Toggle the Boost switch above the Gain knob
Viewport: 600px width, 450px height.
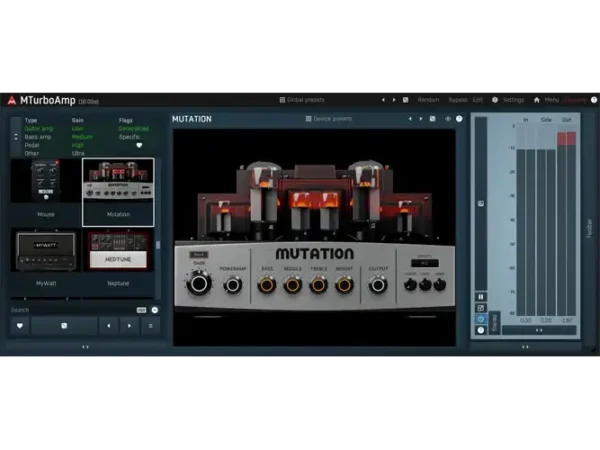tap(199, 254)
